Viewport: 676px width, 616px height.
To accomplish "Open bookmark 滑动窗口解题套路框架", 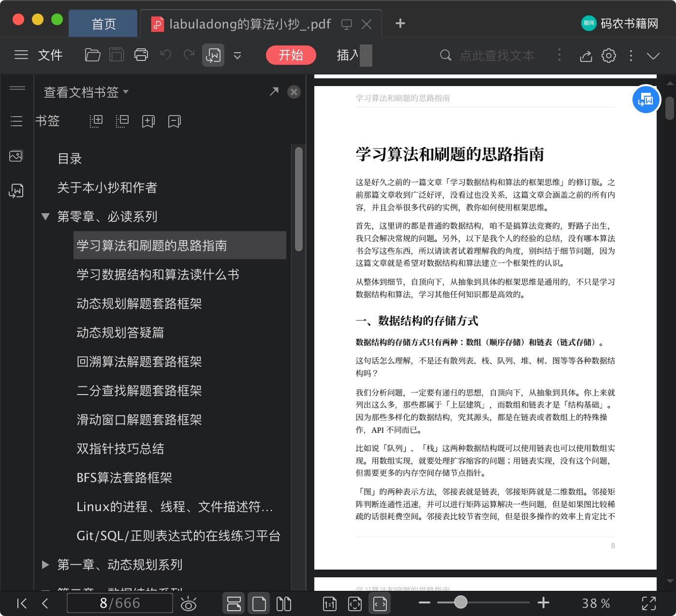I will [139, 420].
